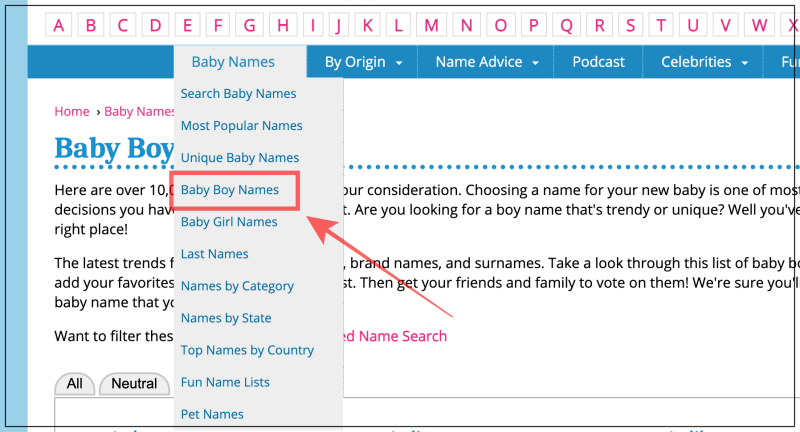Select Unique Baby Names menu entry
Image resolution: width=800 pixels, height=432 pixels.
[x=240, y=158]
